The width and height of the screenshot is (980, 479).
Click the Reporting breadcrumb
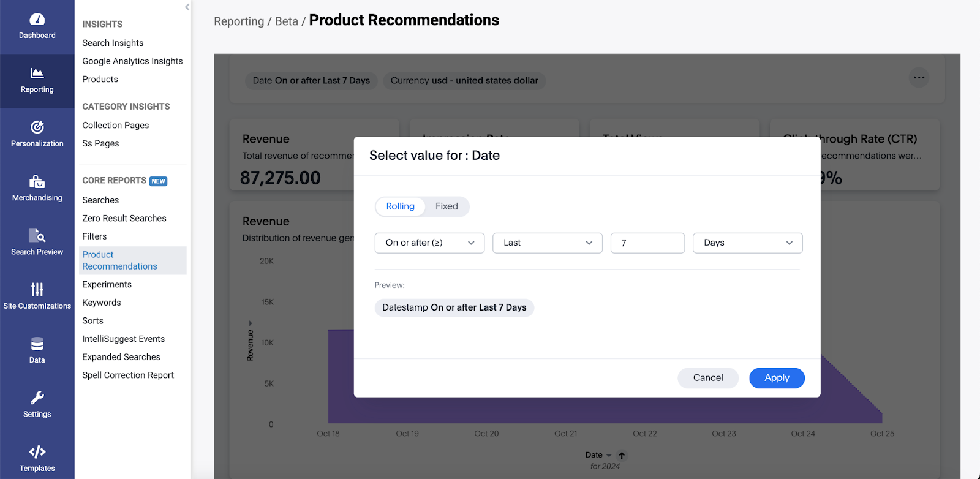click(x=239, y=21)
